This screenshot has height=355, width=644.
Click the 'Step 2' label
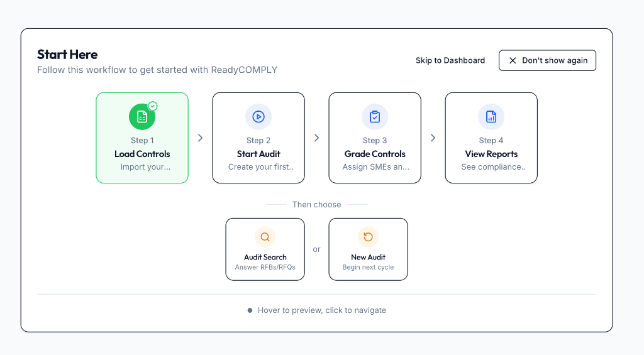[258, 140]
